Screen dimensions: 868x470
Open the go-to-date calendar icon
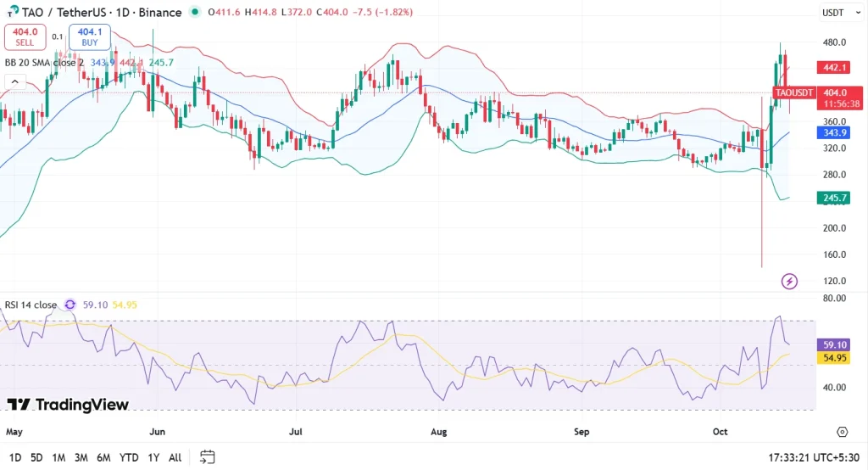[x=207, y=457]
